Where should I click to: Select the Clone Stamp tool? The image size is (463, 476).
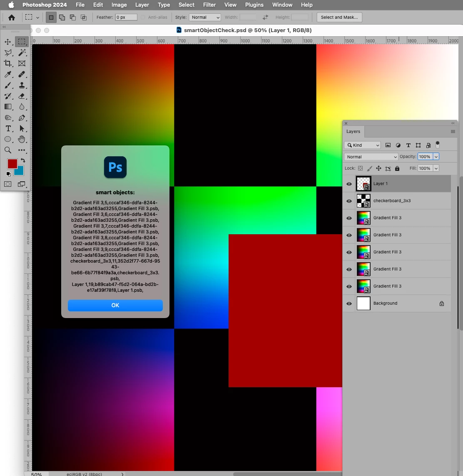(22, 85)
